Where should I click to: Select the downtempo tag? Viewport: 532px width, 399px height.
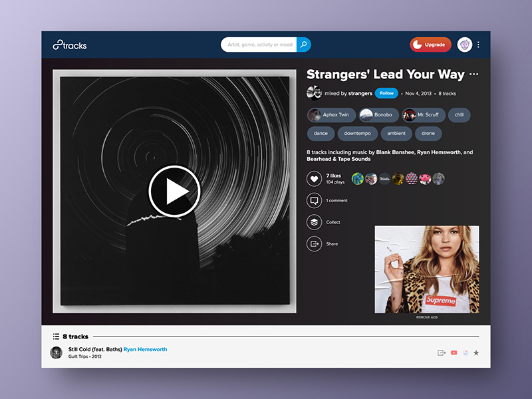(358, 134)
